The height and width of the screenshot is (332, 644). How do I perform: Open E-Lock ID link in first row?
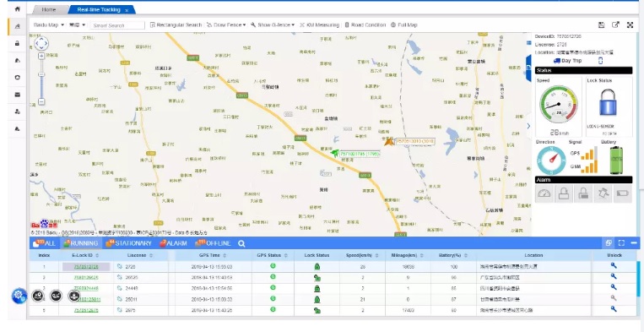tap(86, 267)
